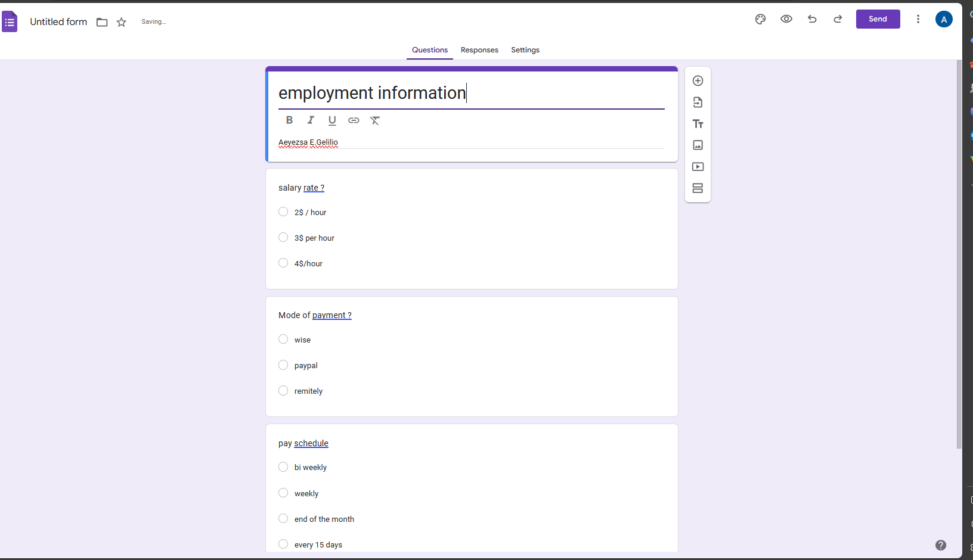Add a new question
973x560 pixels.
[x=698, y=80]
